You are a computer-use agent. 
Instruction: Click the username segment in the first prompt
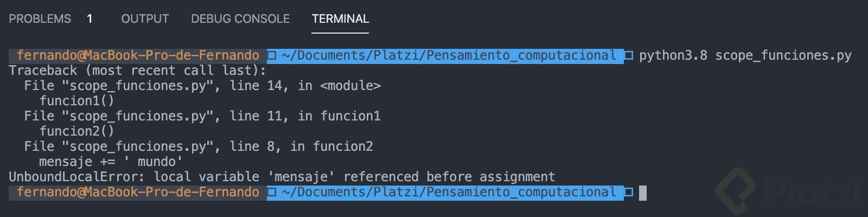(x=138, y=55)
